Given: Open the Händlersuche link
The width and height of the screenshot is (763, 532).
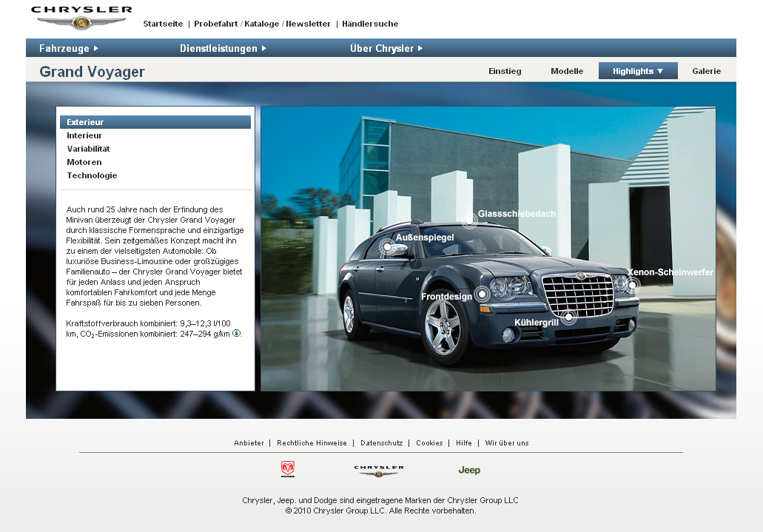Looking at the screenshot, I should (370, 24).
